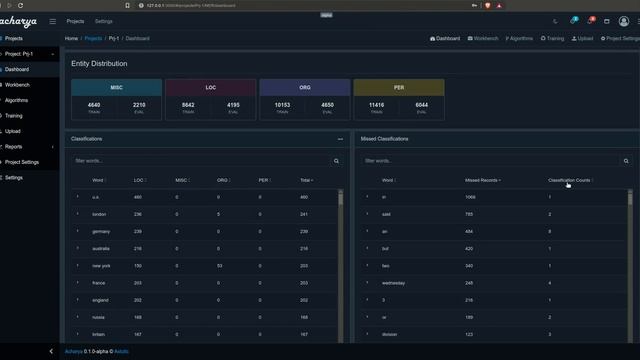
Task: Sort by Missed Records column
Action: coord(483,180)
